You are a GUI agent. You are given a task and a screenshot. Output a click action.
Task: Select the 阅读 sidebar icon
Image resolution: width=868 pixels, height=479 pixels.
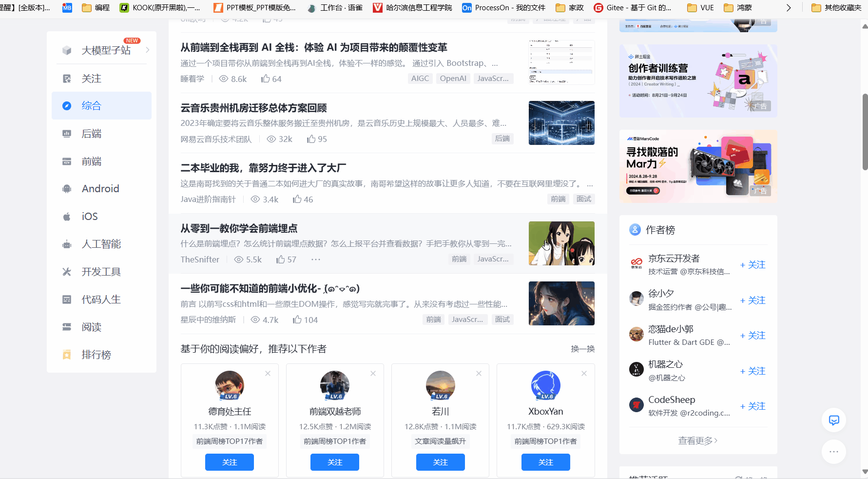coord(66,327)
